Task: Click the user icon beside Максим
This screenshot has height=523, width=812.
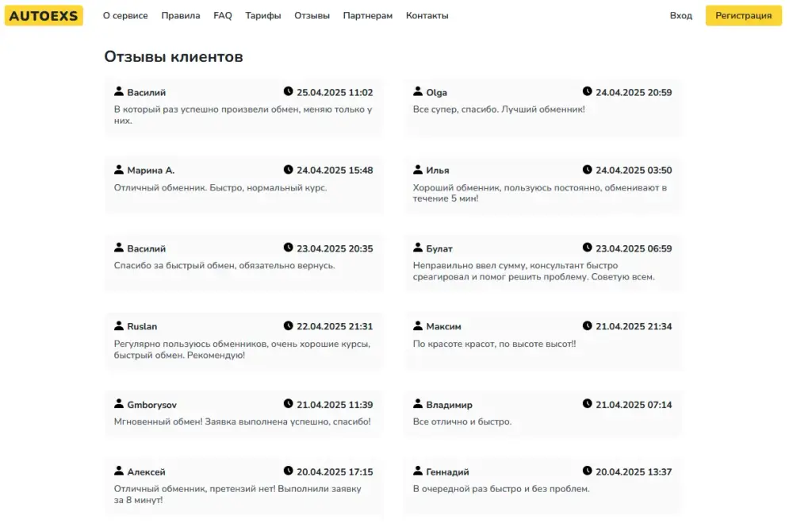Action: tap(418, 325)
